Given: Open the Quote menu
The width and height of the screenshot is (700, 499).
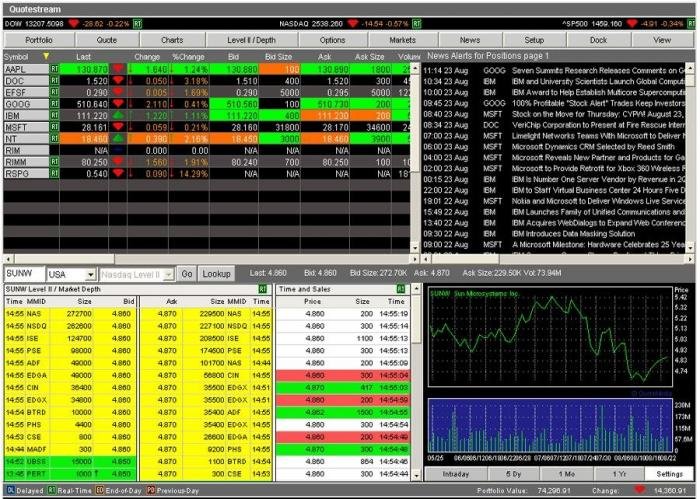Looking at the screenshot, I should [107, 40].
